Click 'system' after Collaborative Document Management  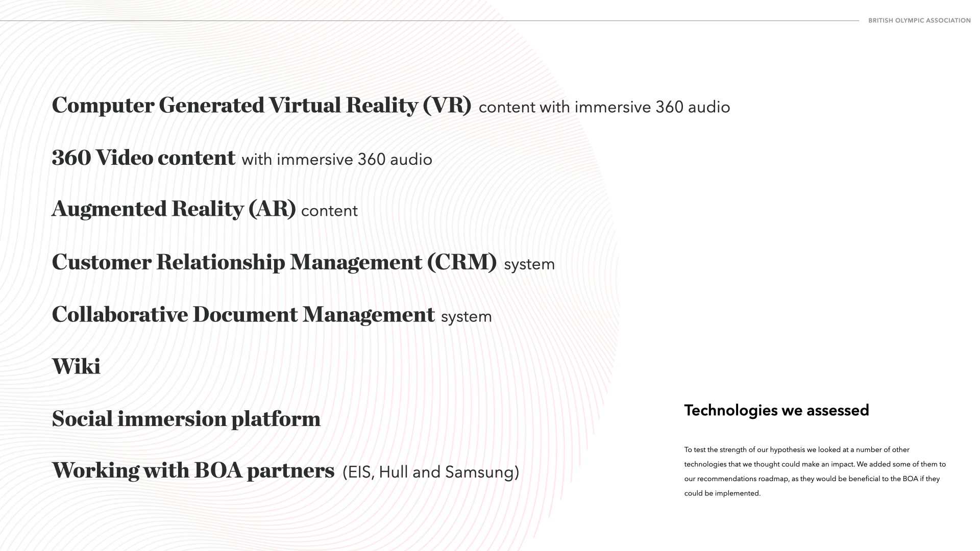pyautogui.click(x=467, y=317)
